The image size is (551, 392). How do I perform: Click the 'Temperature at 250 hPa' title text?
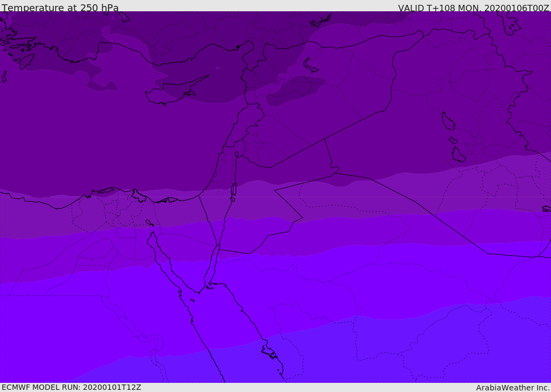point(60,8)
